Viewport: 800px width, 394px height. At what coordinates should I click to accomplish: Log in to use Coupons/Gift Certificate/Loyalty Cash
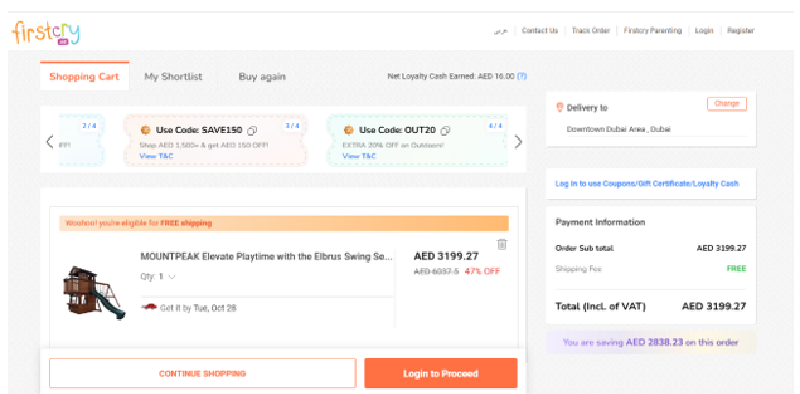click(x=647, y=183)
